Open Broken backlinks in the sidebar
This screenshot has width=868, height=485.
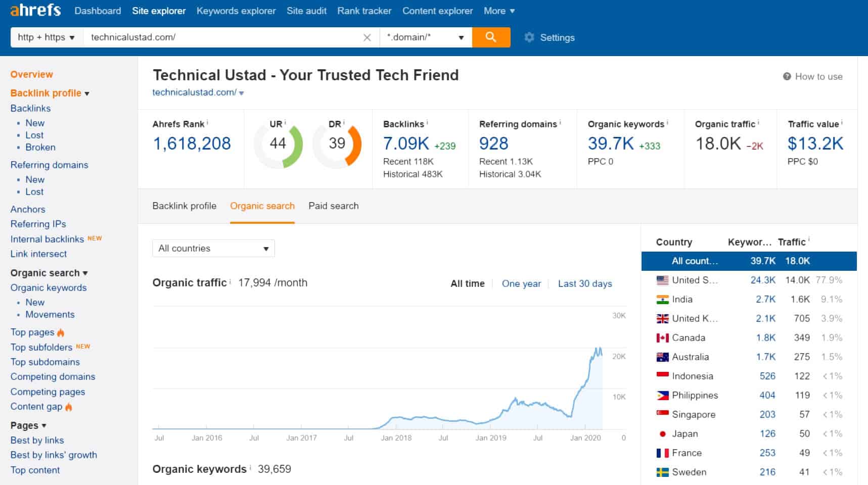click(x=40, y=147)
